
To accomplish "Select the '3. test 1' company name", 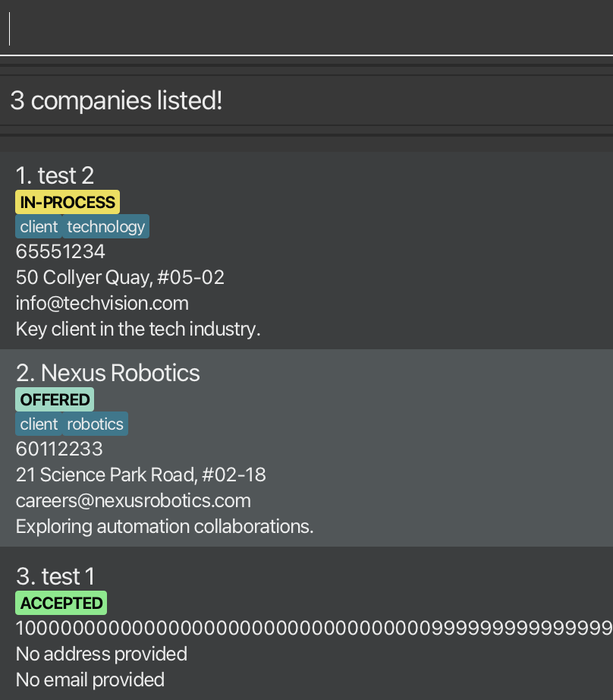I will pos(55,576).
